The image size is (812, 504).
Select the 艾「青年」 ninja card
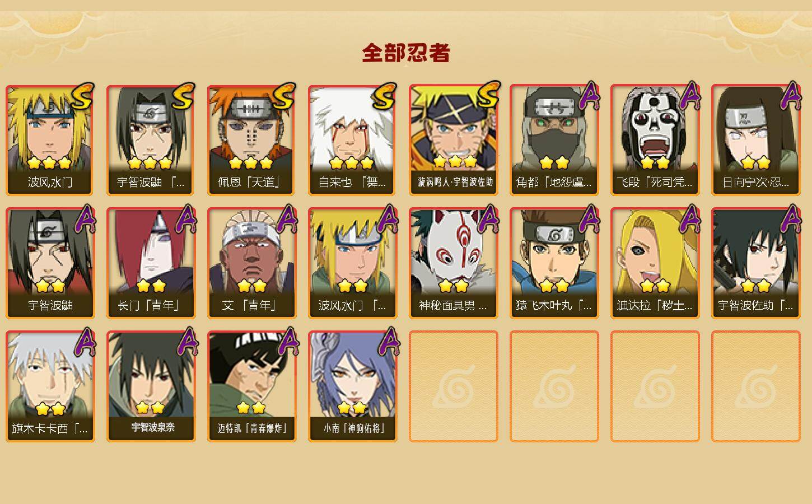(251, 263)
